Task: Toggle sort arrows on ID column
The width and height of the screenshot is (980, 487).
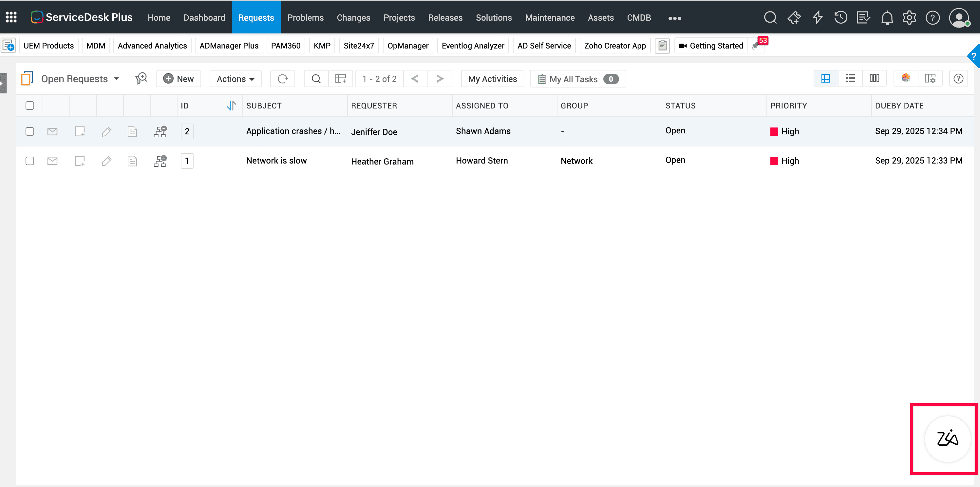Action: [x=231, y=106]
